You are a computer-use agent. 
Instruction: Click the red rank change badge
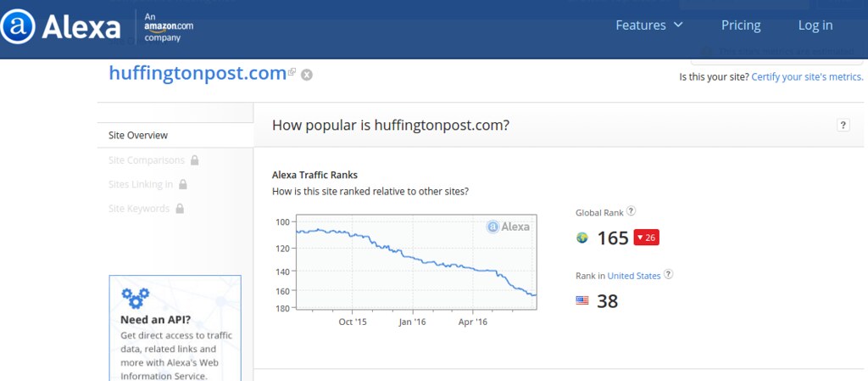pyautogui.click(x=647, y=238)
